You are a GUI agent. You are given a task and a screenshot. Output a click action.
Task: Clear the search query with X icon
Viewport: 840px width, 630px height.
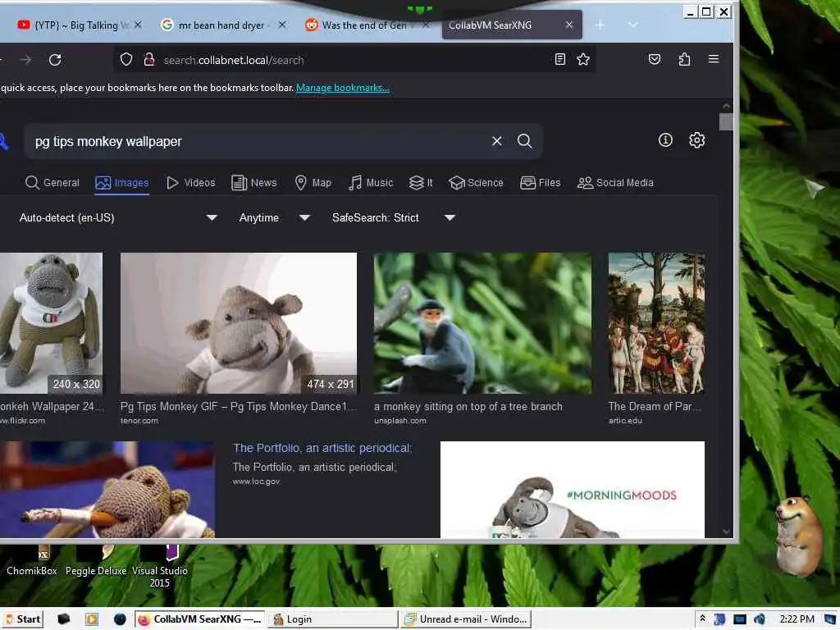tap(496, 141)
